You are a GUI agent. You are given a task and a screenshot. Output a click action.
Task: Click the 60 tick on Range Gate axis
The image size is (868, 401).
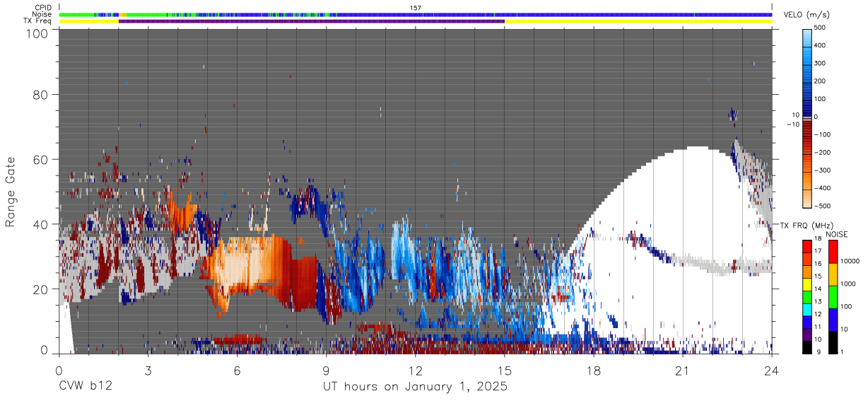[x=41, y=159]
